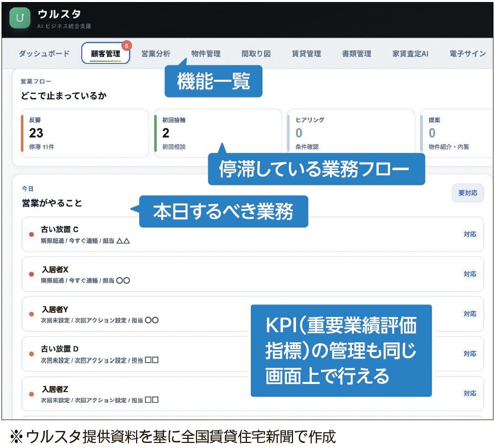495x448 pixels.
Task: Select the ヒアリング flow stage card
Action: coord(351,133)
